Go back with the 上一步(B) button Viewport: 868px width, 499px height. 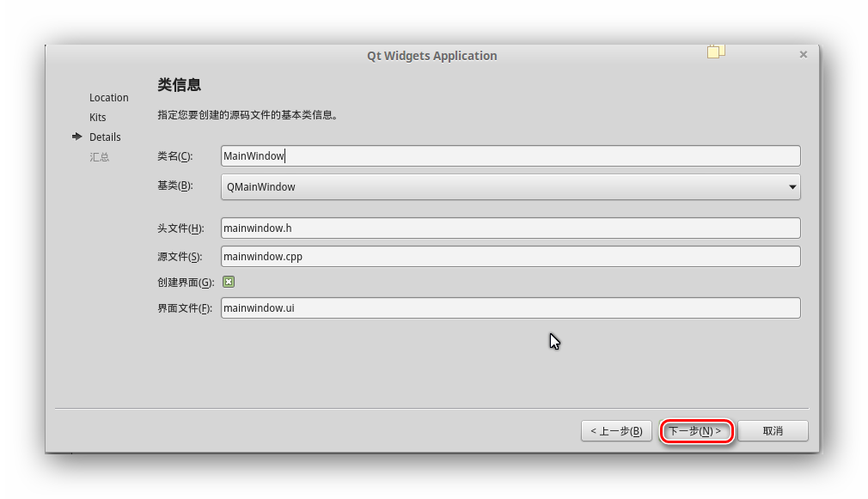(x=616, y=431)
